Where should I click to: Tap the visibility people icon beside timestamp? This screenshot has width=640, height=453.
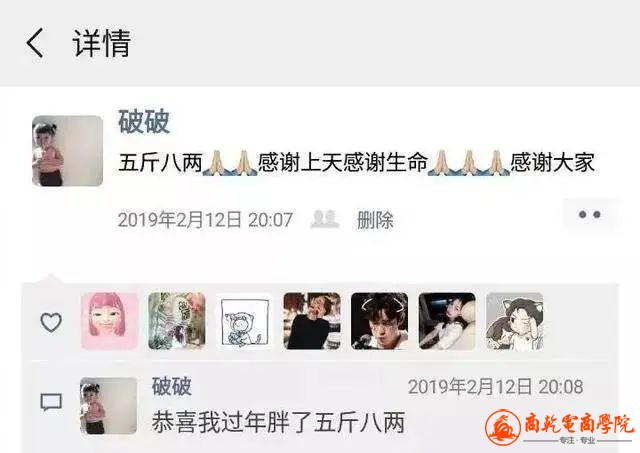(x=324, y=219)
